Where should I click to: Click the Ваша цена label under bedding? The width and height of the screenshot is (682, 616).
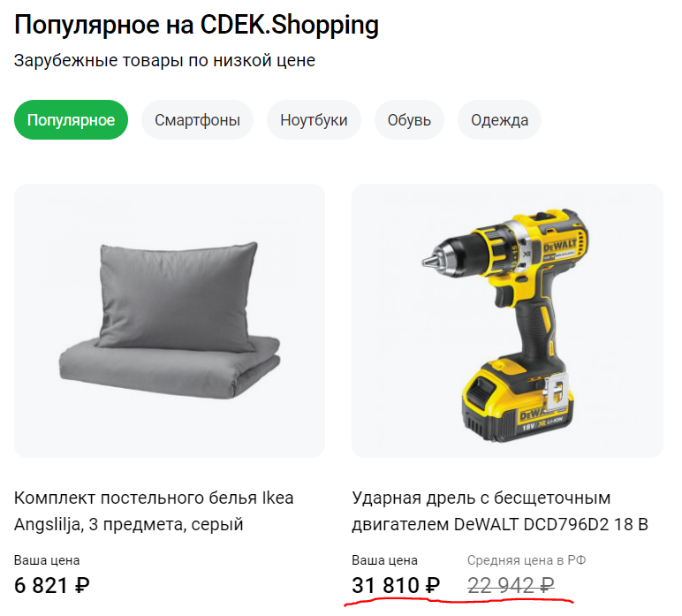(x=47, y=560)
